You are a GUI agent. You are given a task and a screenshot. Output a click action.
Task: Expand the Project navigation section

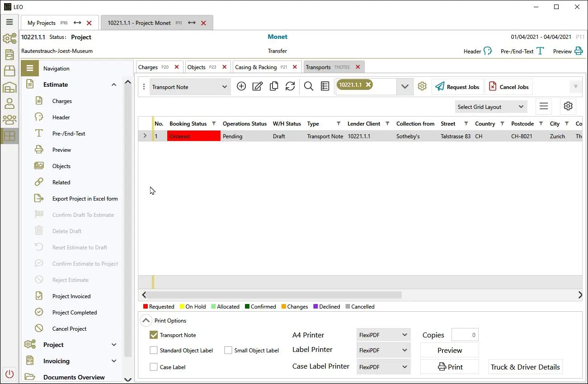click(113, 345)
